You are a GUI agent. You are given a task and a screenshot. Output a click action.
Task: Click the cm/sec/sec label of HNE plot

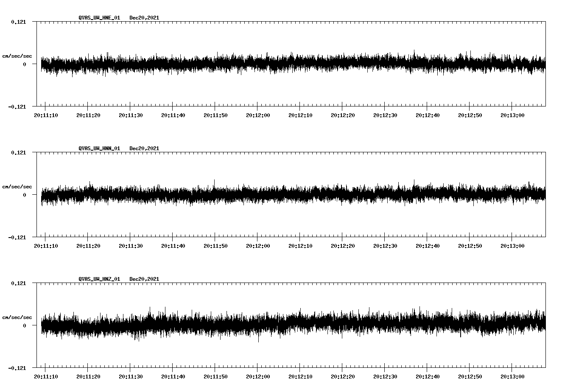[17, 56]
